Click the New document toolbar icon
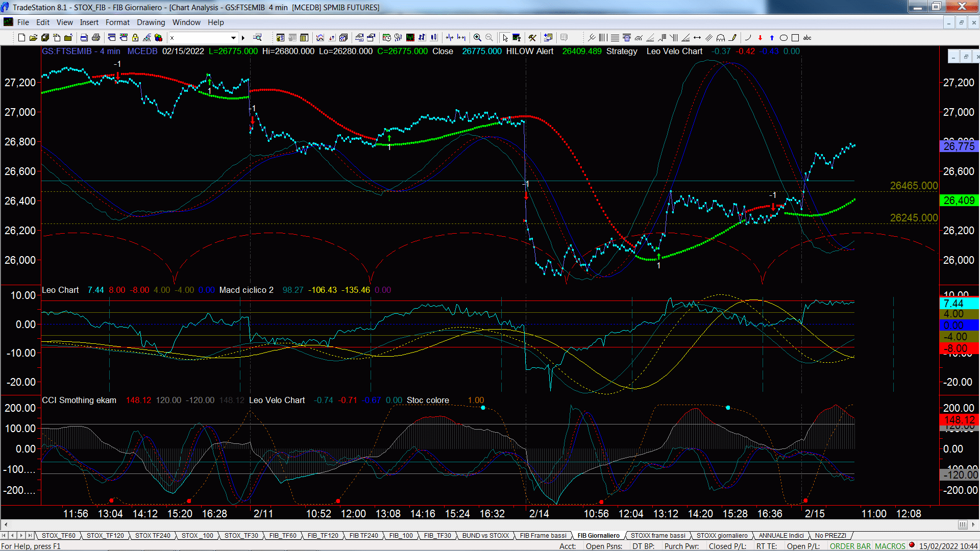The height and width of the screenshot is (551, 980). pos(21,38)
